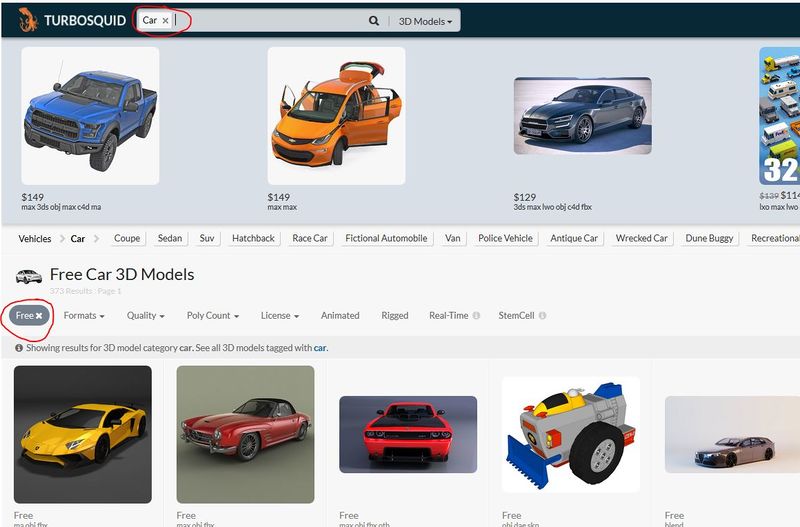Click the magnifying glass search icon
This screenshot has width=800, height=527.
click(374, 21)
